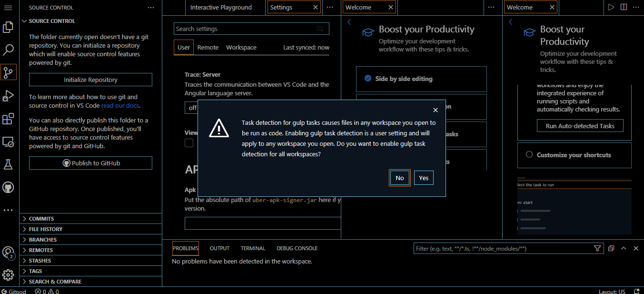Viewport: 644px width, 294px height.
Task: Click the Run play icon in editor toolbar
Action: (611, 7)
